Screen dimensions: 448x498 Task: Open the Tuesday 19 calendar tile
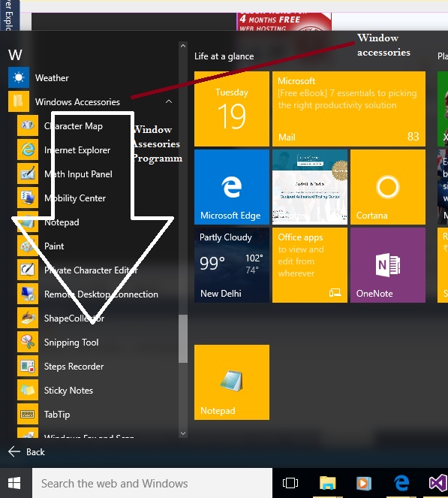click(x=232, y=109)
